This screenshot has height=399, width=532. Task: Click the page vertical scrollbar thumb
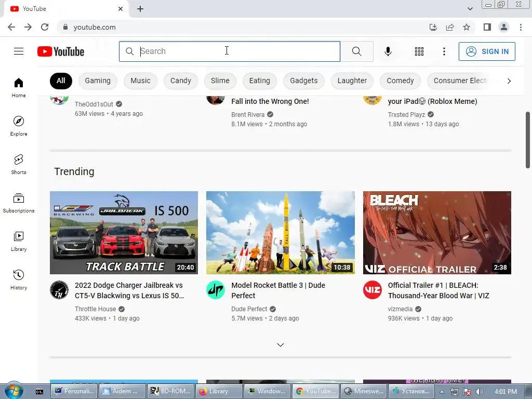coord(528,140)
